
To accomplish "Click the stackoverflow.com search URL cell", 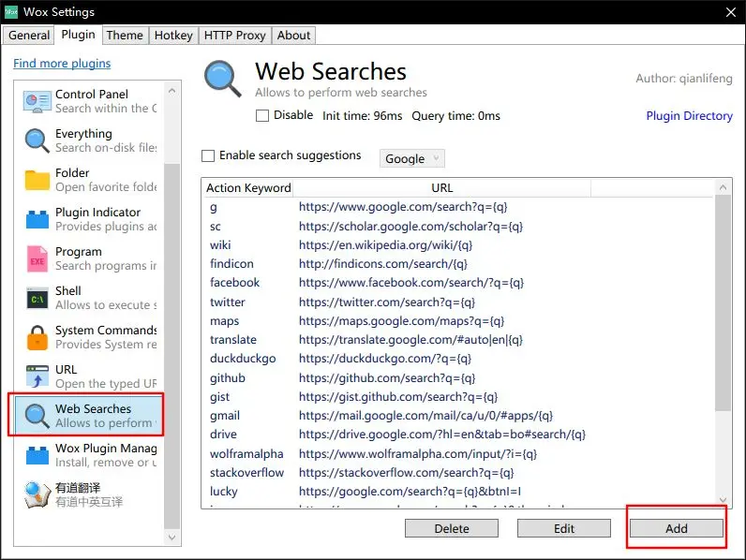I will click(x=407, y=473).
